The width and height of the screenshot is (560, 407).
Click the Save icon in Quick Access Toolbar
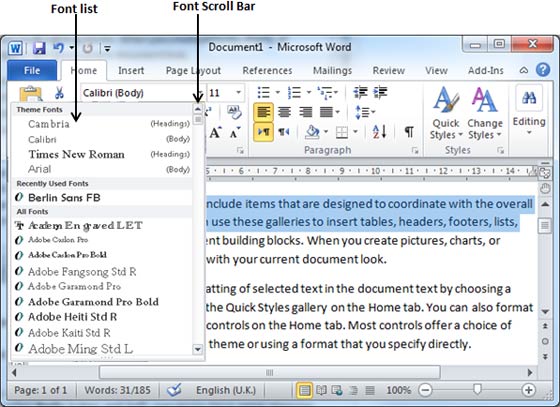click(x=39, y=48)
